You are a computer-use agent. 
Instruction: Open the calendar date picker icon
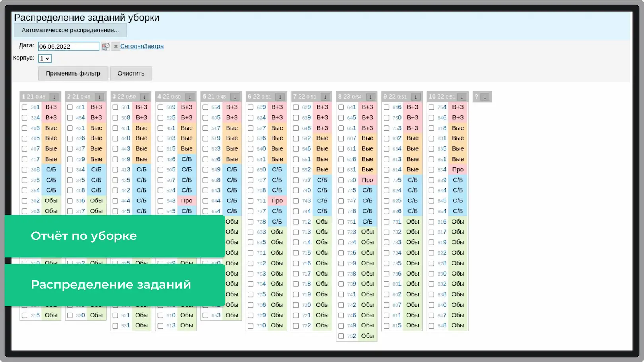click(x=105, y=47)
